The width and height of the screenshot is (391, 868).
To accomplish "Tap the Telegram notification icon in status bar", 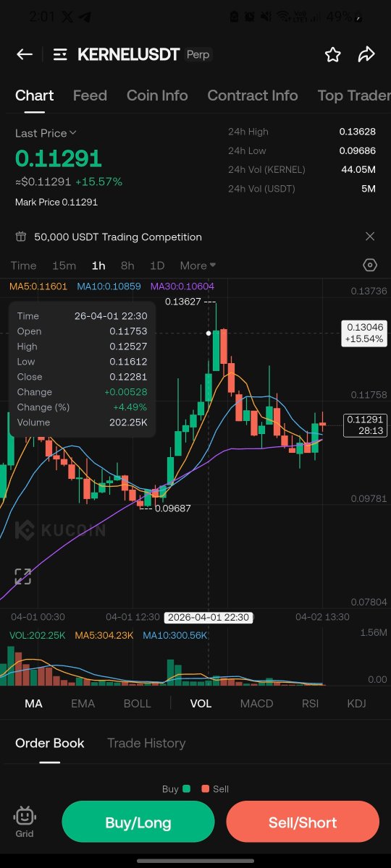I will (x=85, y=16).
